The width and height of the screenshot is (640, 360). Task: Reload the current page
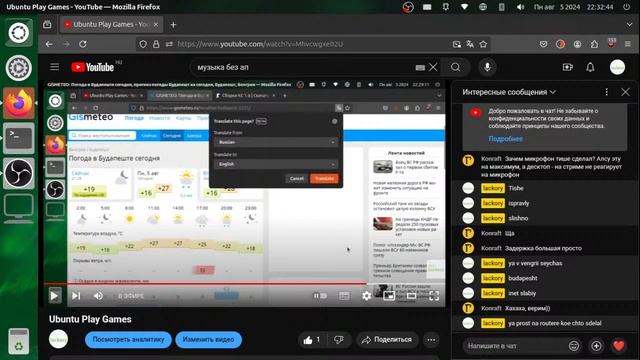pos(83,44)
